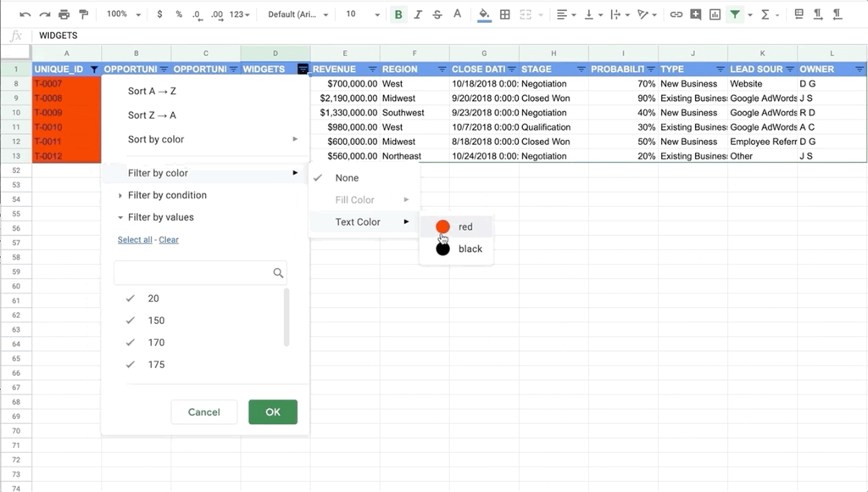Click the Redo icon
The image size is (868, 492).
[x=45, y=14]
